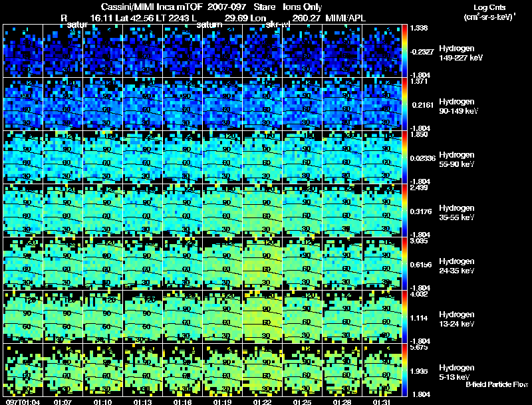
Task: Choose the 01:28 panel in 13-24 keV row
Action: (342, 317)
